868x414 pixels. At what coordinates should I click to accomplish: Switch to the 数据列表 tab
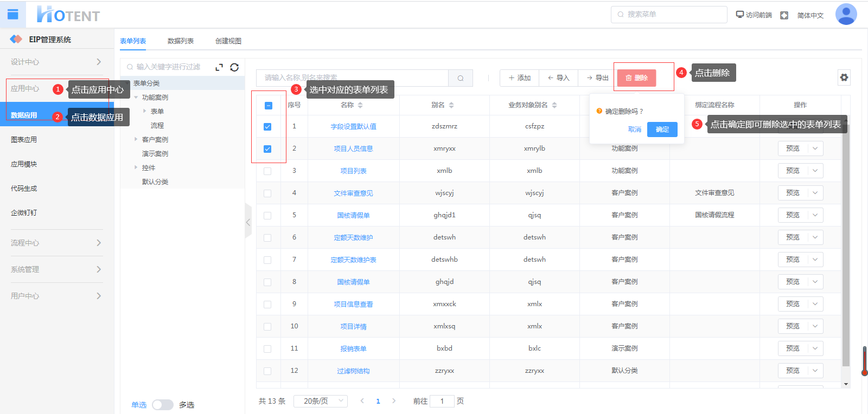pyautogui.click(x=180, y=41)
